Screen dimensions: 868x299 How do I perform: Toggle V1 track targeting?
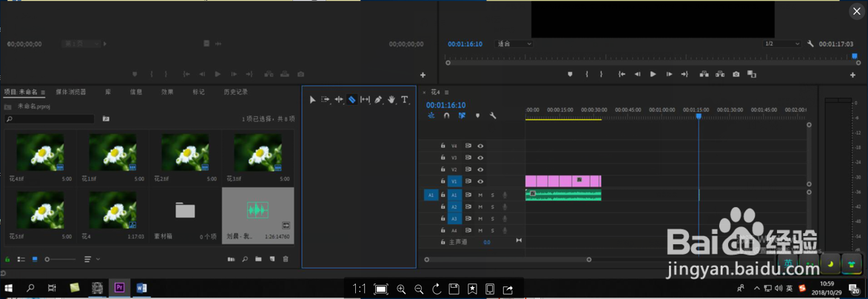(x=454, y=181)
